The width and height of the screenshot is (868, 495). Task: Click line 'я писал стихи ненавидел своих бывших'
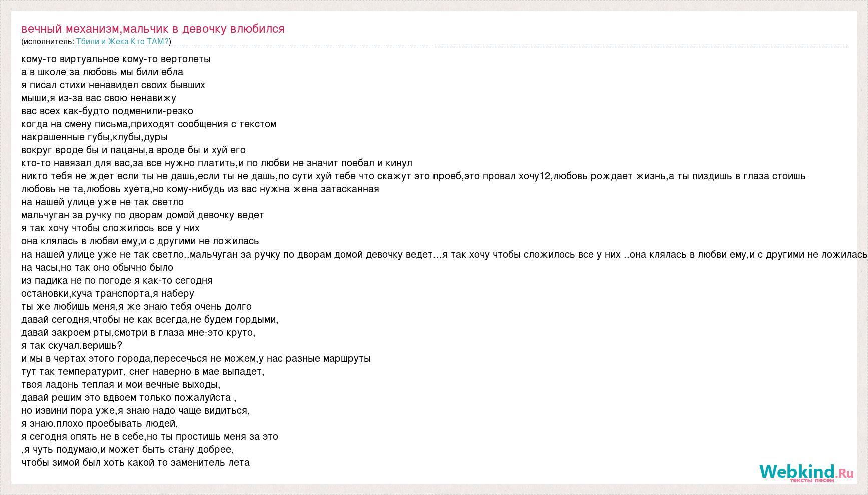tap(113, 85)
